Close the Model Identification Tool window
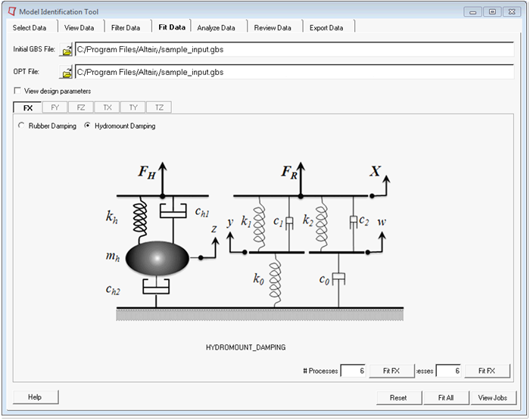The width and height of the screenshot is (530, 420). (x=512, y=12)
